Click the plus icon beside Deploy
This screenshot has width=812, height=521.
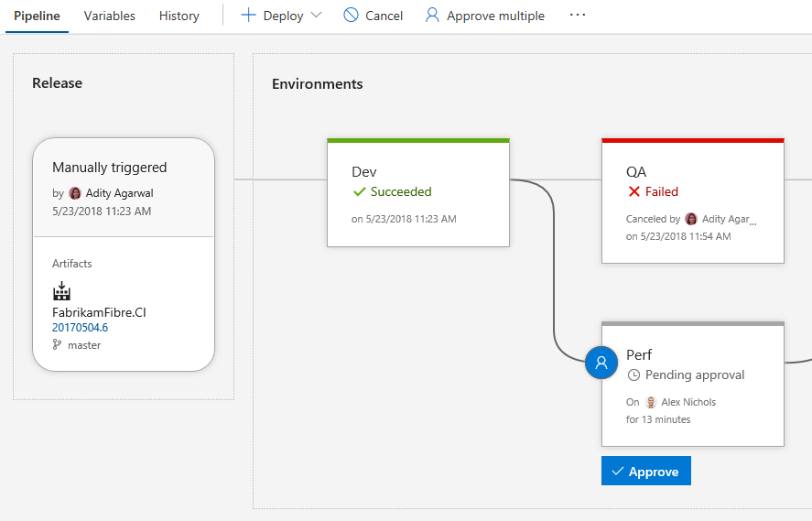[248, 16]
